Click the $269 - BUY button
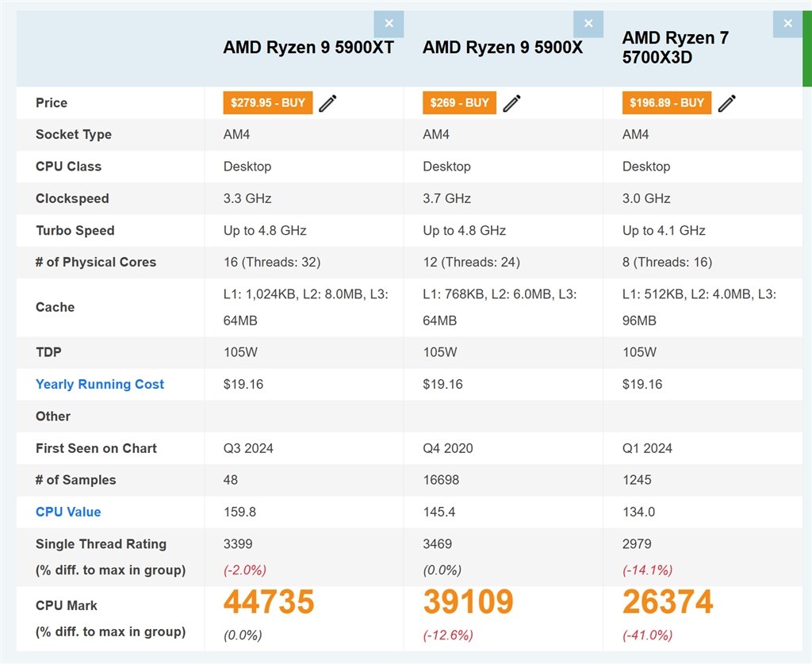This screenshot has width=812, height=664. [459, 102]
